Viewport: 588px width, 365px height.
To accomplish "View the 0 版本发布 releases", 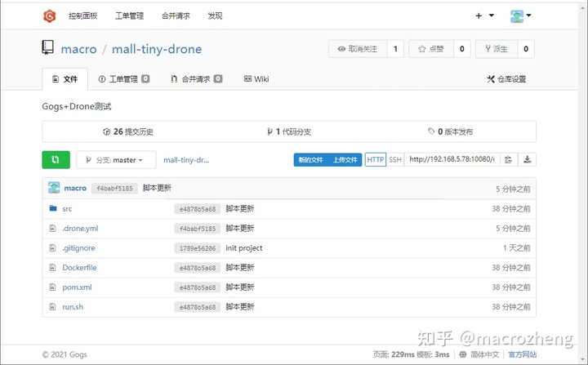I will (x=450, y=131).
